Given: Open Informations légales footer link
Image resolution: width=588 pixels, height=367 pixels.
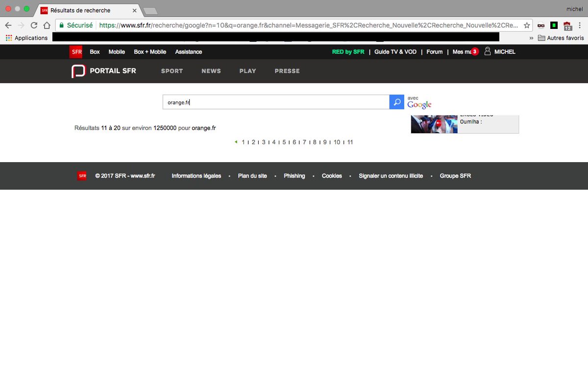Looking at the screenshot, I should point(196,176).
